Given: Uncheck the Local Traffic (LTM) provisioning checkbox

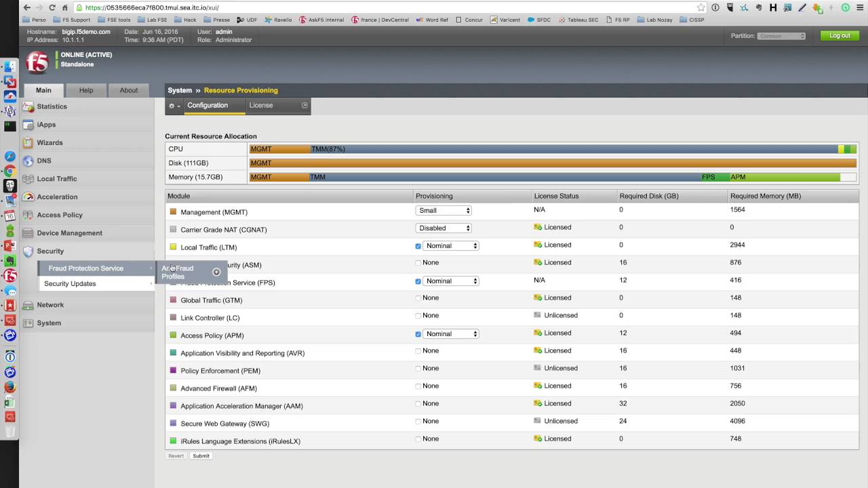Looking at the screenshot, I should (418, 246).
